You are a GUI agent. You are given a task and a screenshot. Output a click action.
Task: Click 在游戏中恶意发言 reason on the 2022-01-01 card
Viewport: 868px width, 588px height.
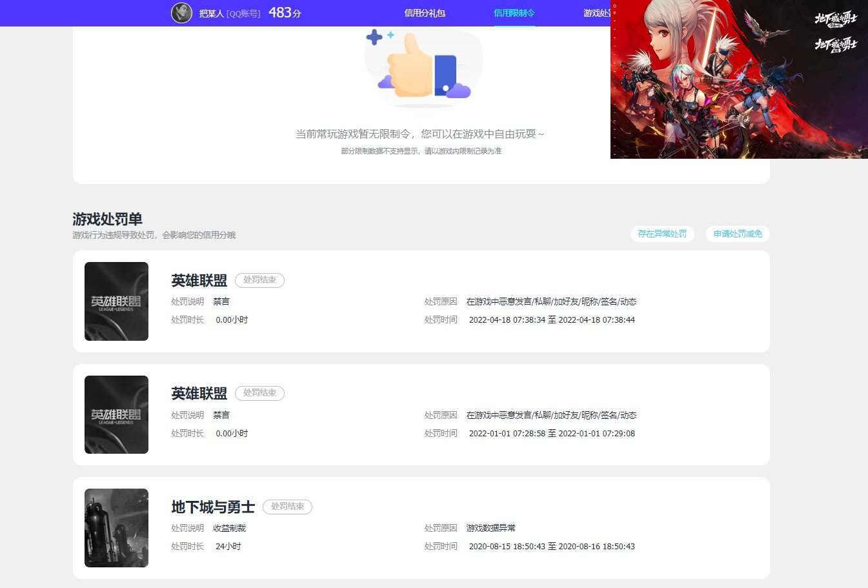click(552, 415)
